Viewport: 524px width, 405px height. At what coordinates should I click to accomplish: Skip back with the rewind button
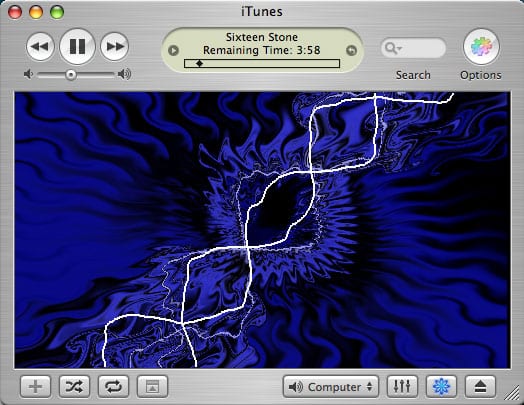tap(40, 46)
